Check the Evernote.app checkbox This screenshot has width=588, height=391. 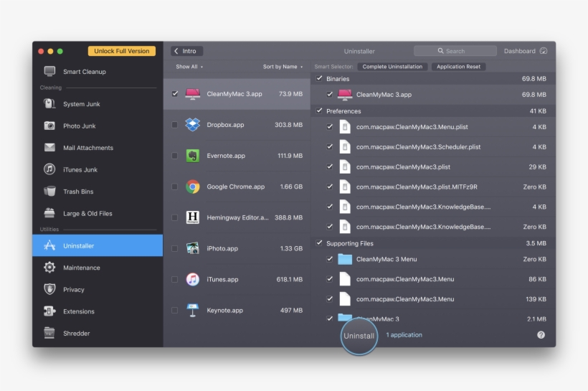[x=175, y=156]
